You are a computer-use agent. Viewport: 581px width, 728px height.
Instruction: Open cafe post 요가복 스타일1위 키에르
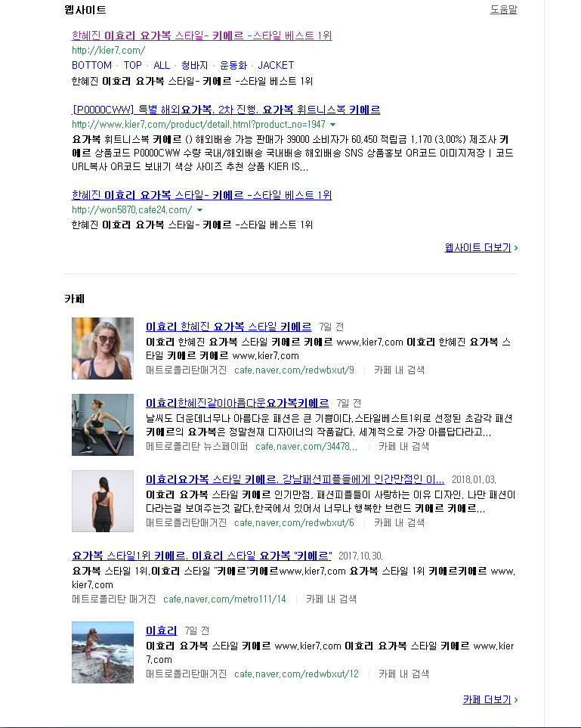(202, 556)
